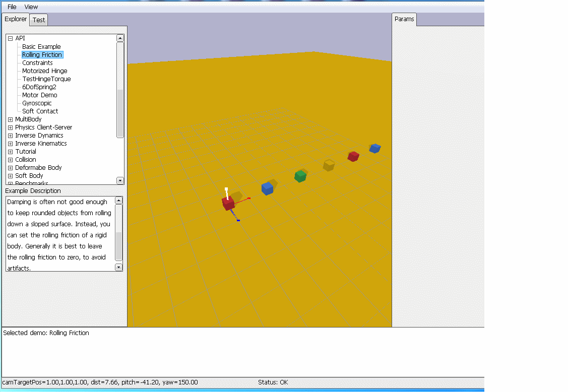Click the 'Example Description' label

click(x=33, y=191)
